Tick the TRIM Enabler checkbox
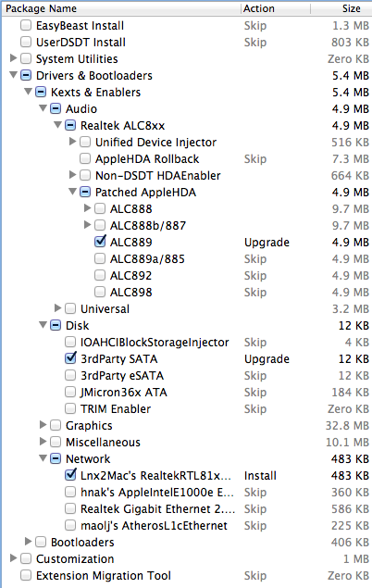372x588 pixels. click(70, 408)
